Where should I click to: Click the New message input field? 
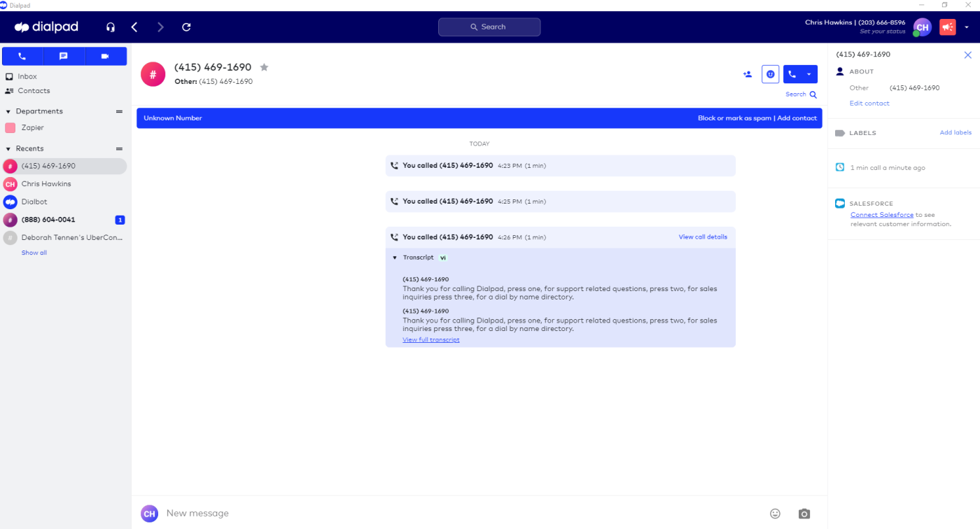coord(462,514)
